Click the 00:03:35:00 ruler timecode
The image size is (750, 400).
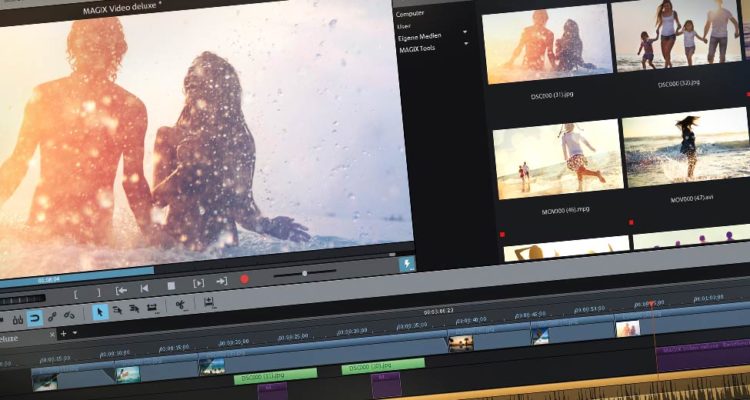click(411, 325)
